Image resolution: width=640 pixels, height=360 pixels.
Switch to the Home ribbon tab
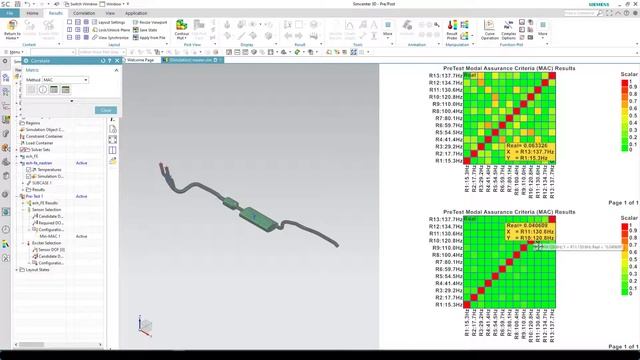32,13
